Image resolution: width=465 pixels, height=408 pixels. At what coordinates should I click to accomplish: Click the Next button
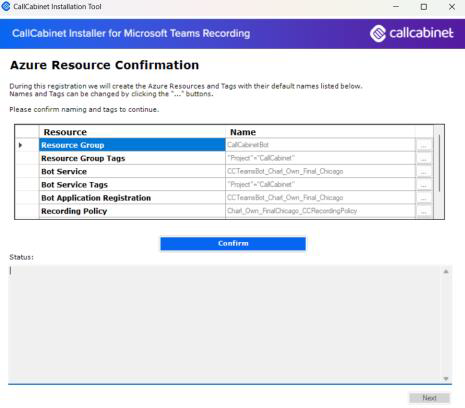[x=429, y=398]
